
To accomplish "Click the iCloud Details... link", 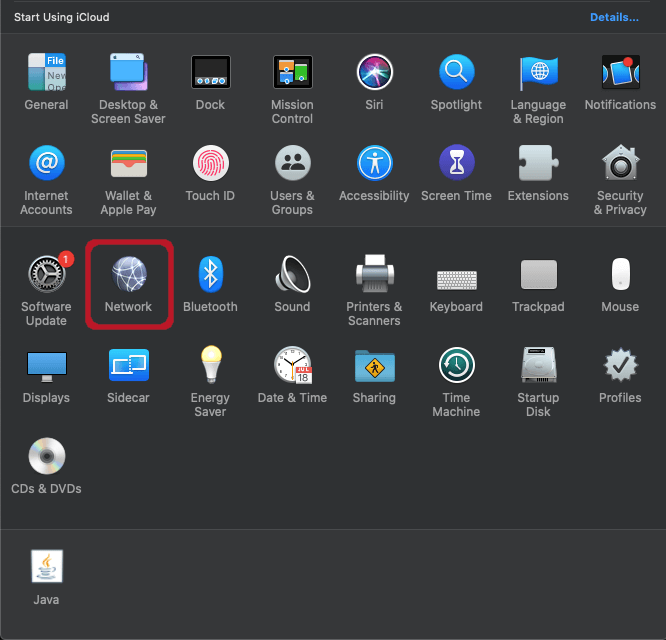I will tap(614, 17).
